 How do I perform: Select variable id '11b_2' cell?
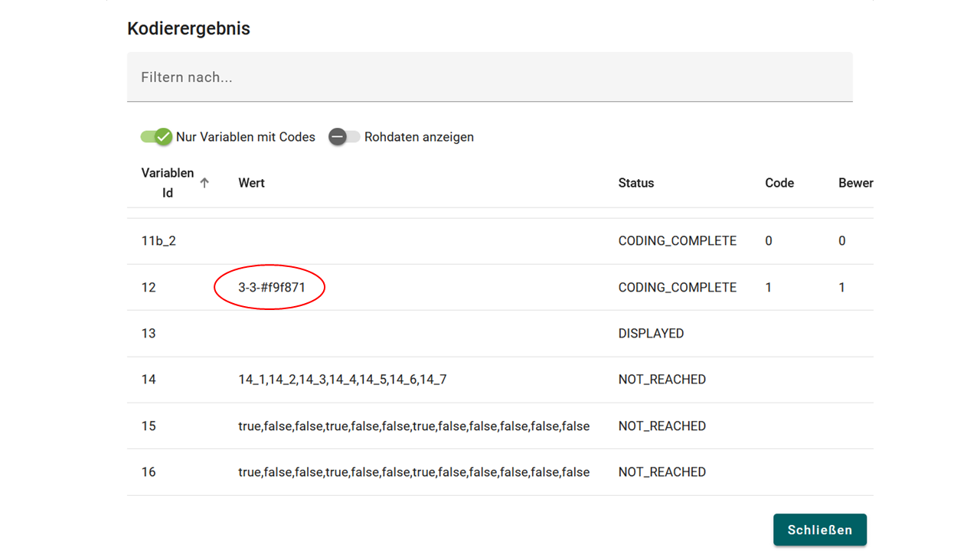point(158,241)
